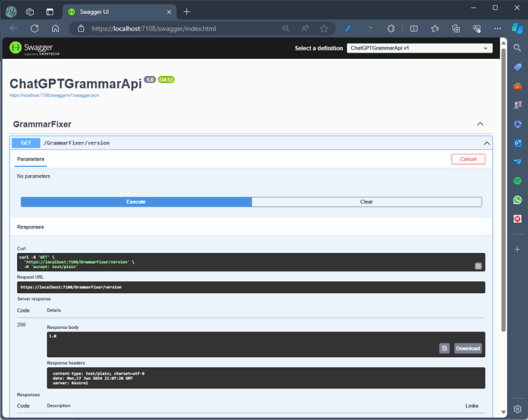Click the 200 response code
The image size is (528, 420).
coord(21,325)
